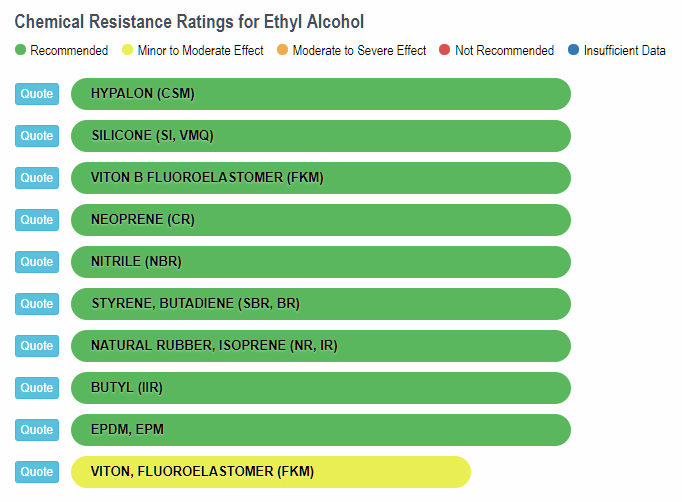Click the red Not Recommended legend dot
The width and height of the screenshot is (682, 502).
click(x=445, y=50)
